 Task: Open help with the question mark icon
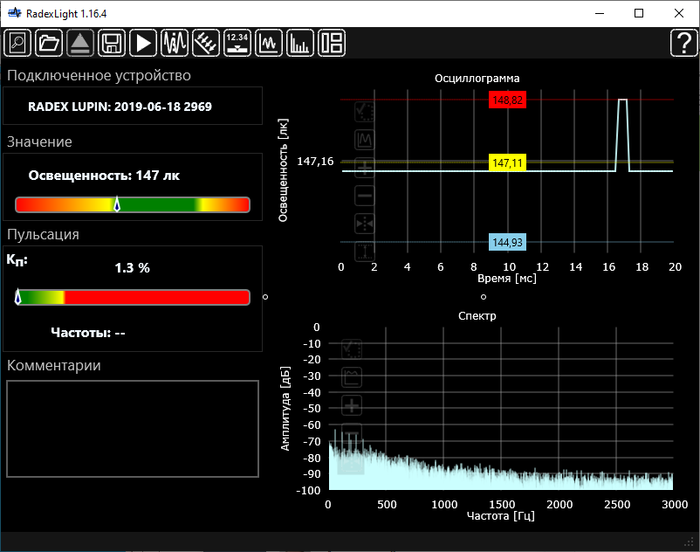(x=682, y=43)
